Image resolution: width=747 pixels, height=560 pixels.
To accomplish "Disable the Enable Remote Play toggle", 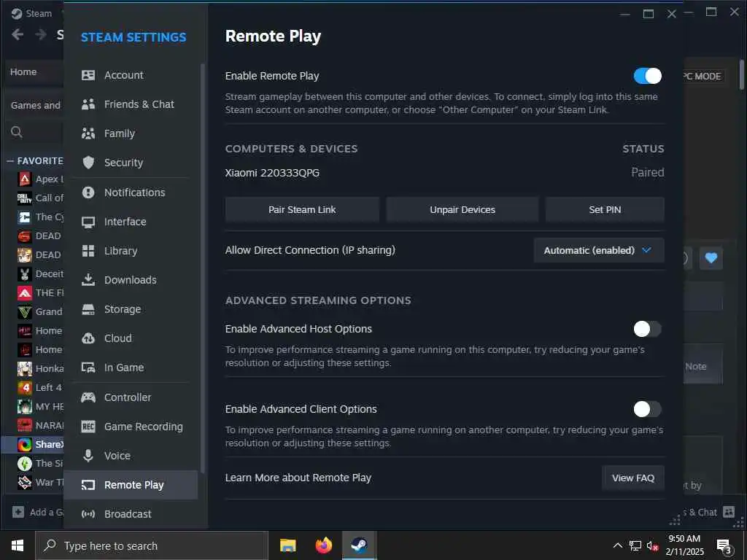I will (647, 76).
